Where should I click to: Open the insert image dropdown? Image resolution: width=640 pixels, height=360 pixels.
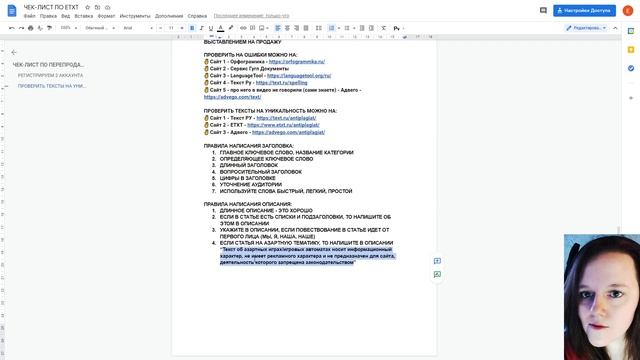pos(264,28)
